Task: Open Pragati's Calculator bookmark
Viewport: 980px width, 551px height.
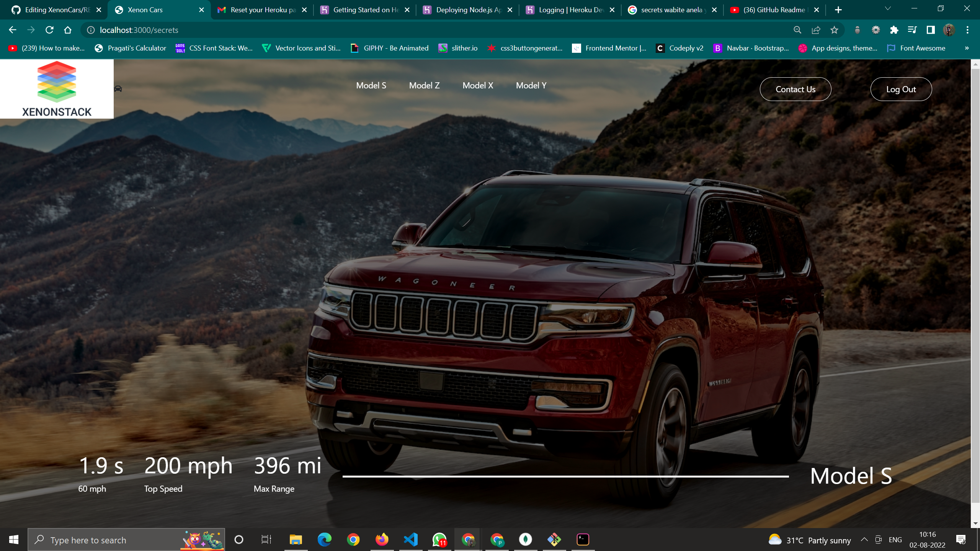Action: click(131, 48)
